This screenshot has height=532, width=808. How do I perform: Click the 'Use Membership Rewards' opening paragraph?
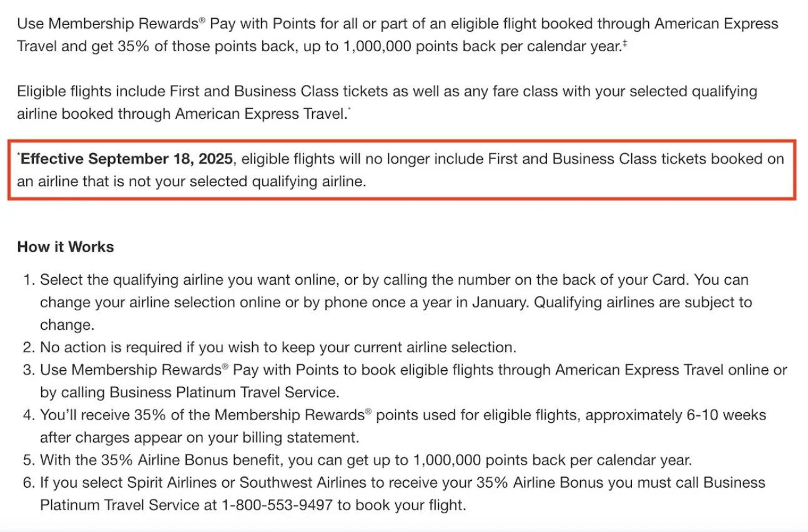point(398,35)
